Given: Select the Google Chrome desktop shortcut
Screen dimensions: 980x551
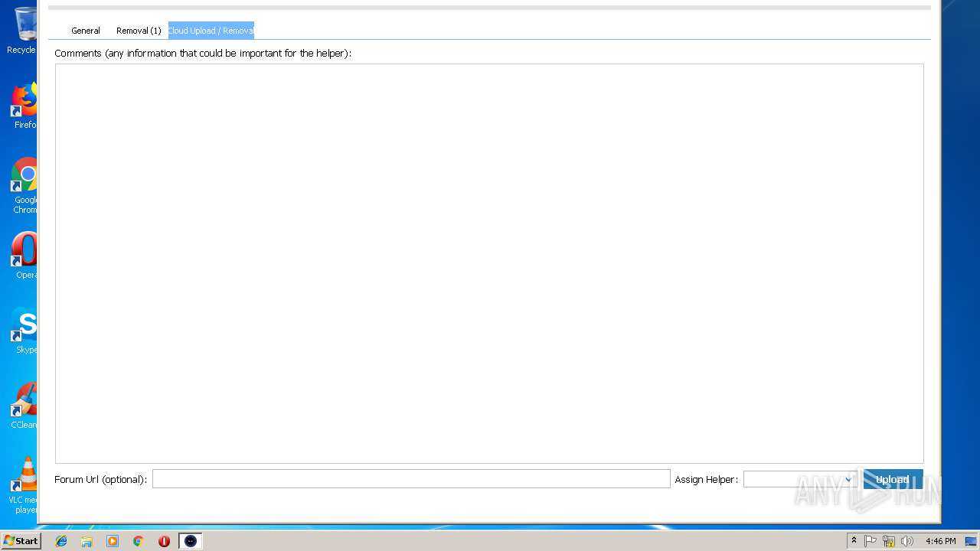Looking at the screenshot, I should click(x=23, y=186).
